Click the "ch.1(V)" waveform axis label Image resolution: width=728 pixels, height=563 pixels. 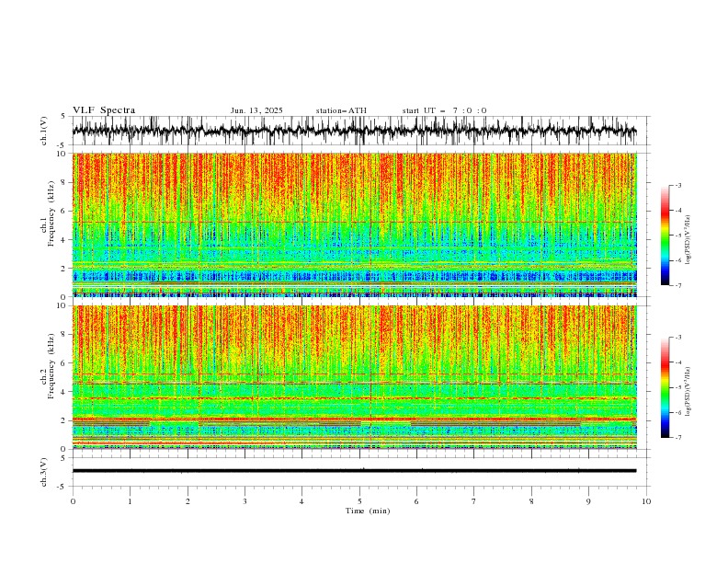point(44,131)
